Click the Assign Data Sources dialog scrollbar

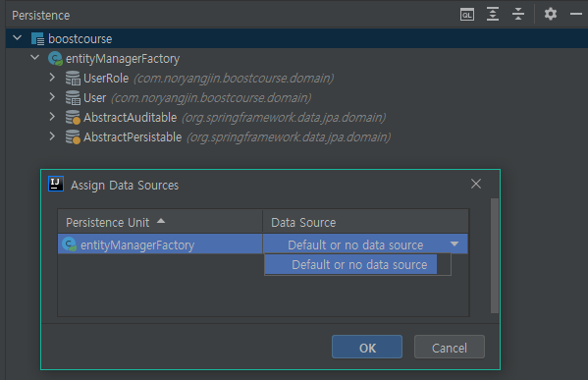tap(495, 255)
